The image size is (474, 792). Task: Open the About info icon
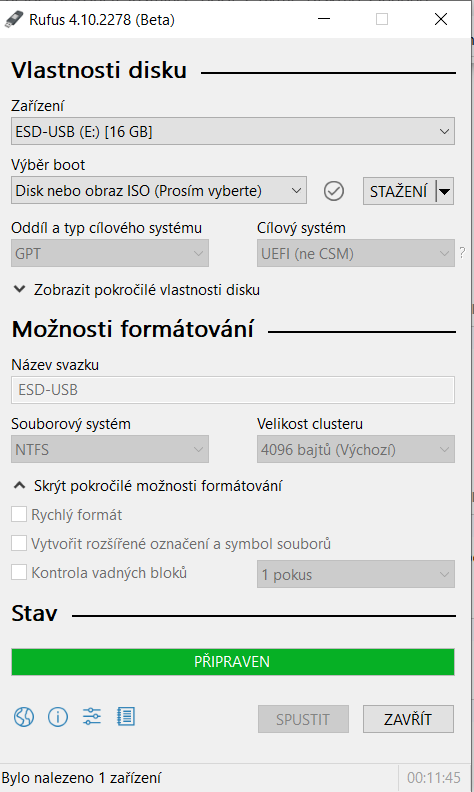coord(58,717)
